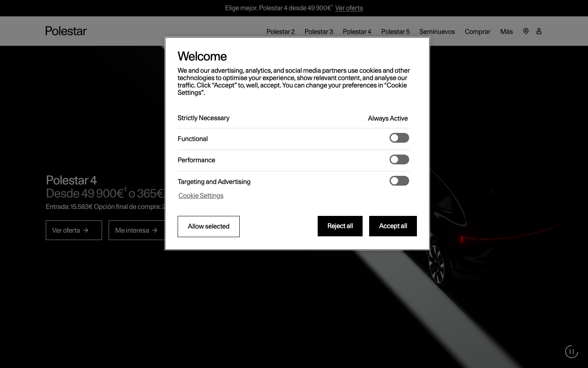The height and width of the screenshot is (368, 588).
Task: Click the Me interesa button
Action: tap(137, 230)
